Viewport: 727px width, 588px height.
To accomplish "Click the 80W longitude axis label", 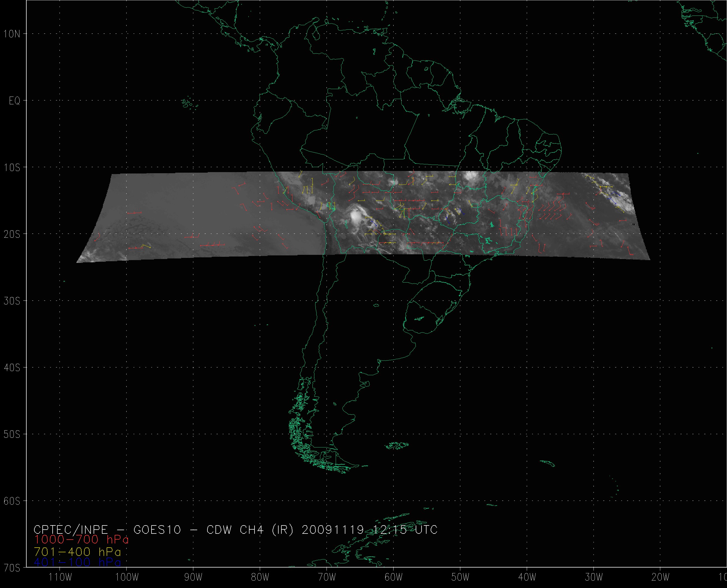I will click(260, 577).
